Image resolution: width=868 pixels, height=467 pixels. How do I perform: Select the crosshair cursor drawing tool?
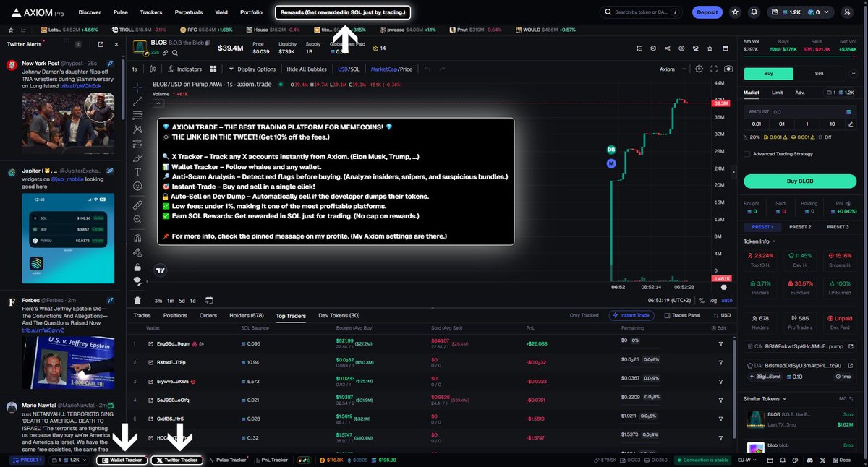coord(138,86)
